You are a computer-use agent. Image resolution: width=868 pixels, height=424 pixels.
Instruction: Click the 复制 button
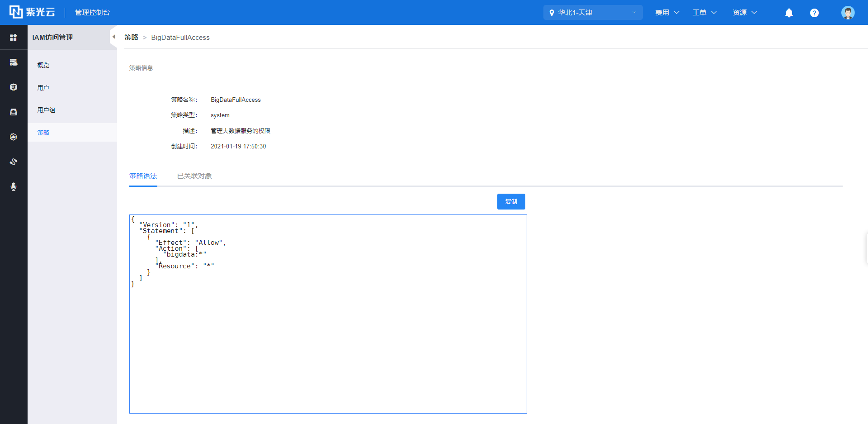[511, 202]
